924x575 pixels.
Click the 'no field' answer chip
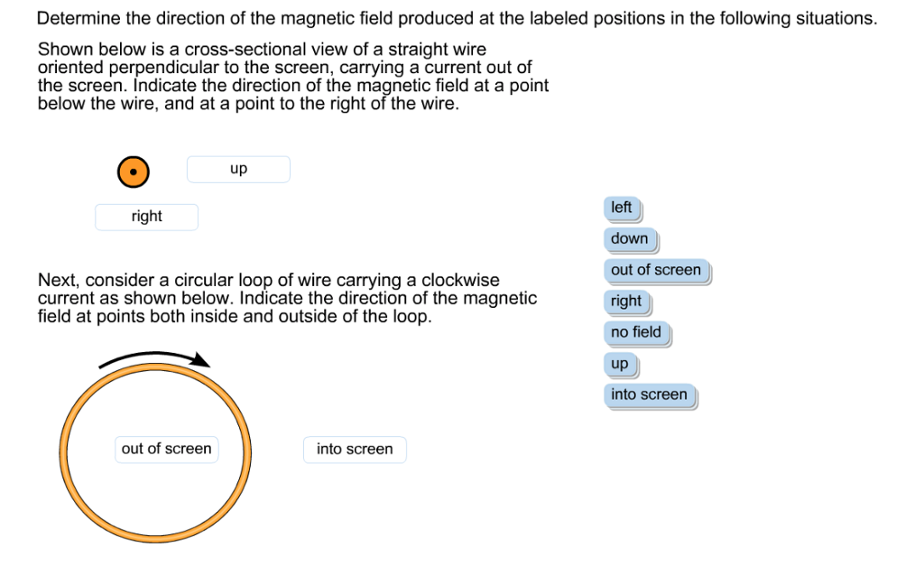click(x=635, y=332)
